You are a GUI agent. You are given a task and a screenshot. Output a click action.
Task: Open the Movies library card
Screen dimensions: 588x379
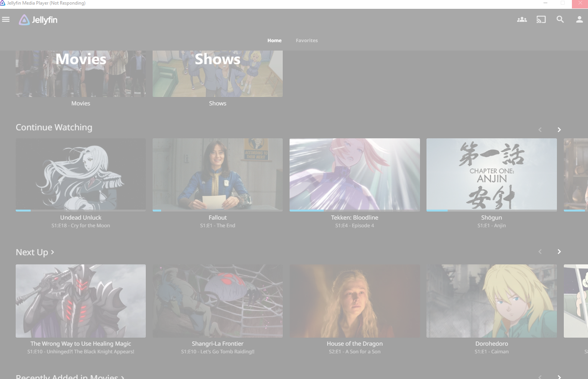point(81,74)
